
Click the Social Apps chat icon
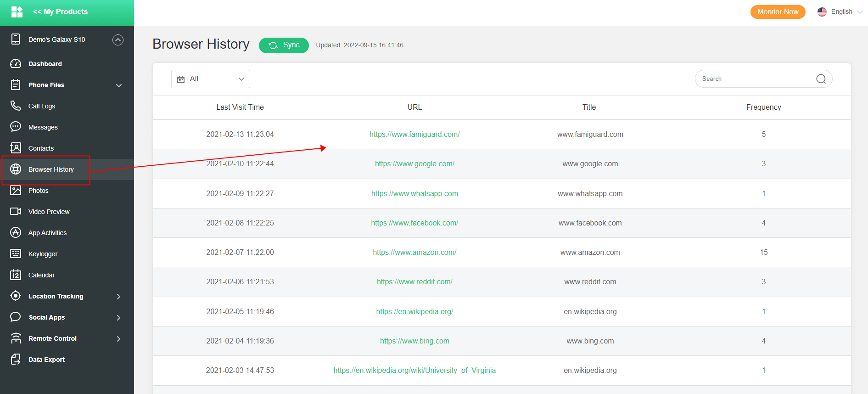click(x=16, y=317)
